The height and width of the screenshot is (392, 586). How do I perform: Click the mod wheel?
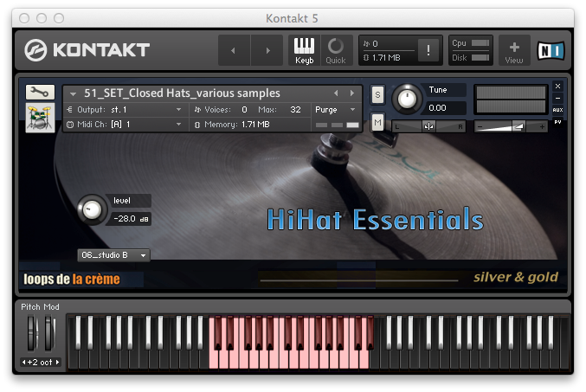(x=49, y=333)
